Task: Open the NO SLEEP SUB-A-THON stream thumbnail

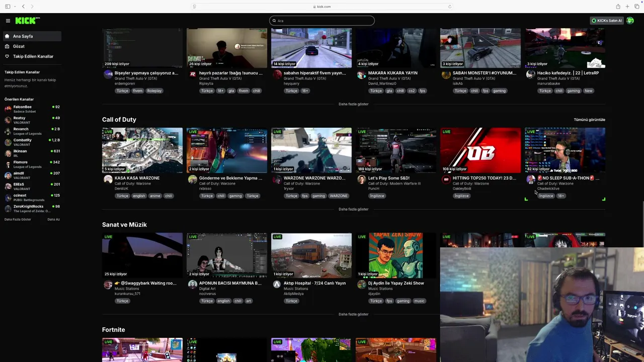Action: tap(565, 150)
